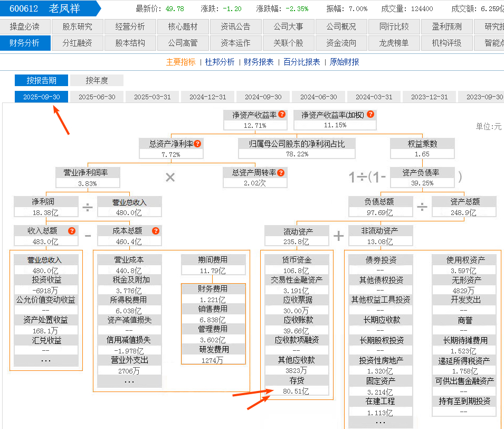
Task: Click the 资产负债率 value 39.25%
Action: tap(422, 183)
